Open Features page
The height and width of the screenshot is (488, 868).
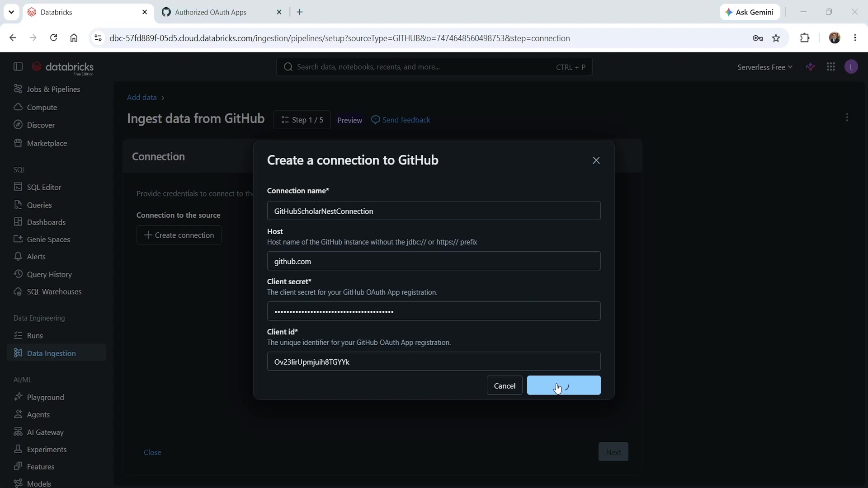click(41, 466)
